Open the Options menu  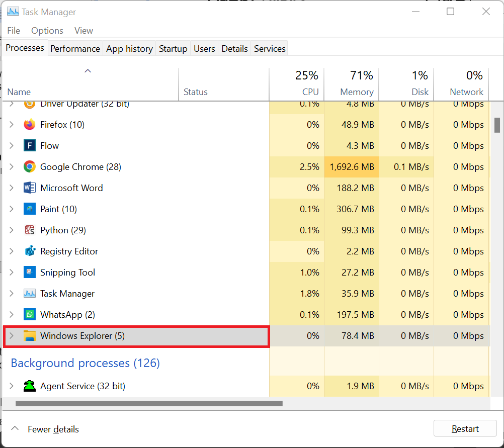coord(47,31)
